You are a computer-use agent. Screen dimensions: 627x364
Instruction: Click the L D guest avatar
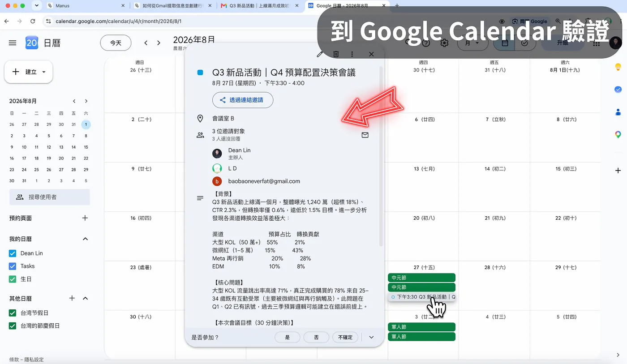[217, 168]
